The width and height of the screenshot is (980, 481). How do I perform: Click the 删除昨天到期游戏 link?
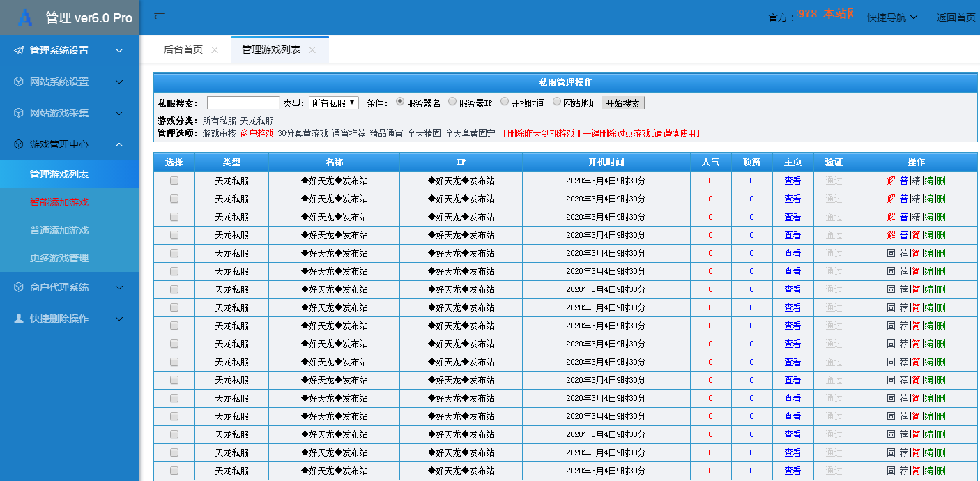(x=541, y=133)
